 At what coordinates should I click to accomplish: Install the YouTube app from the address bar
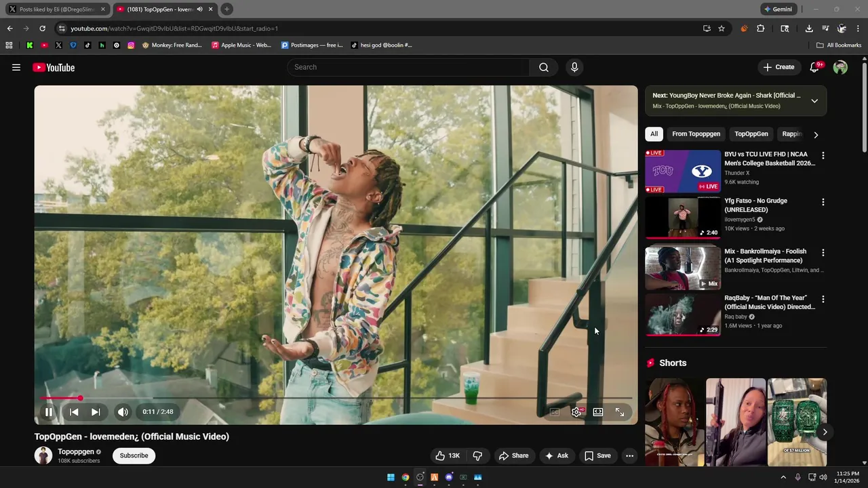[707, 28]
